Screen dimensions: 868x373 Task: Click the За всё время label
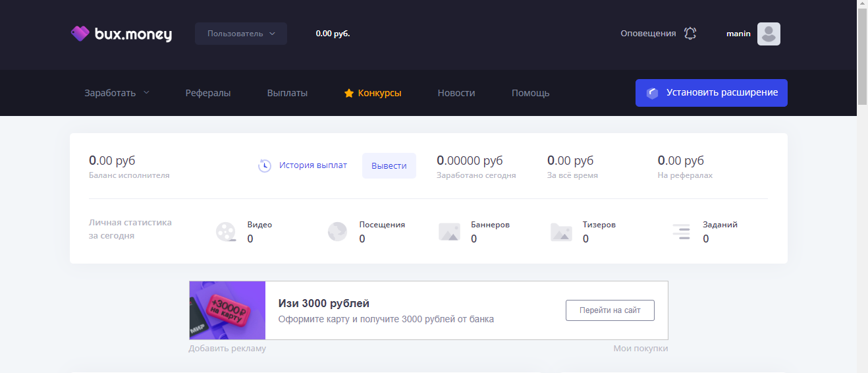click(572, 175)
